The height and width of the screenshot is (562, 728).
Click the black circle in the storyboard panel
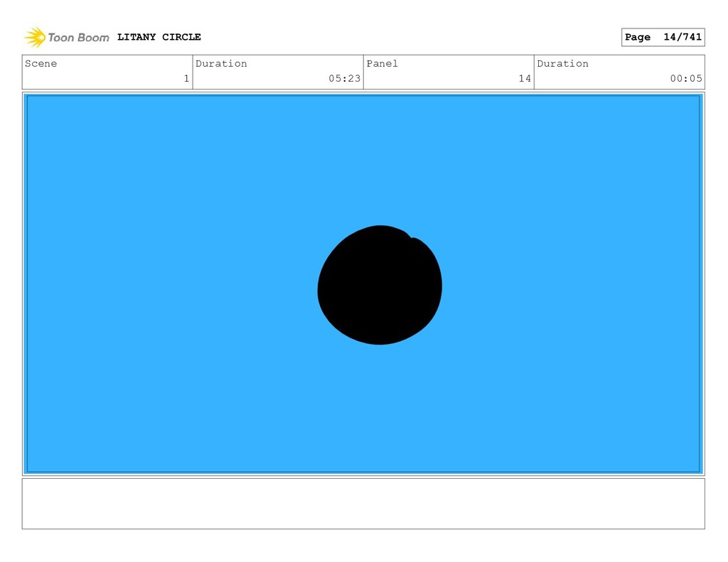380,285
